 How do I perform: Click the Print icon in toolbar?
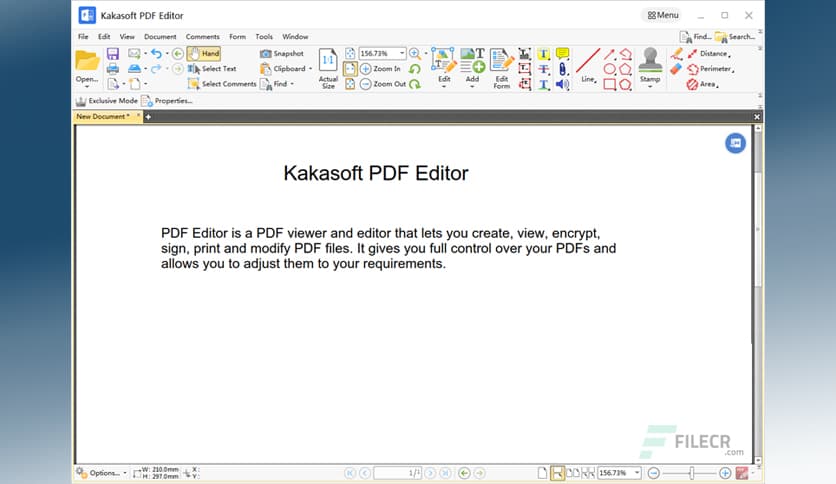click(x=112, y=69)
